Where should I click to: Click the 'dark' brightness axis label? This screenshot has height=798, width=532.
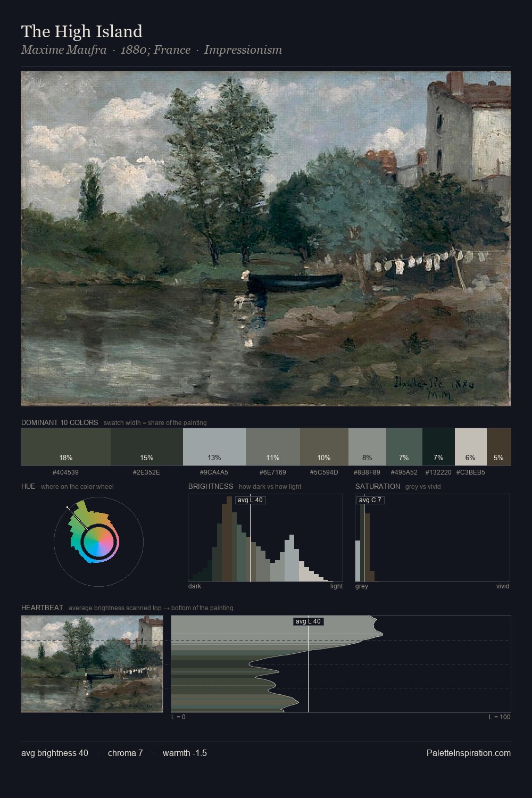coord(195,586)
